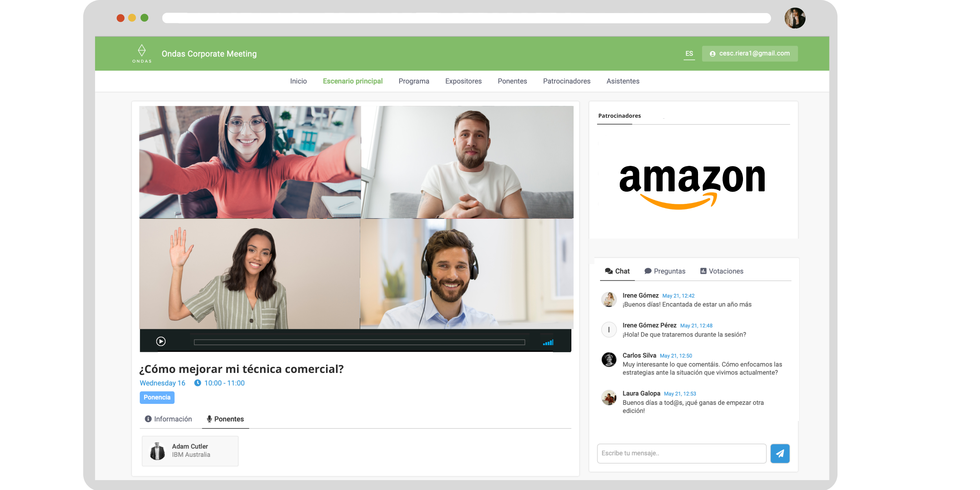Select the Patrocinadores sidebar panel tab

tap(619, 116)
